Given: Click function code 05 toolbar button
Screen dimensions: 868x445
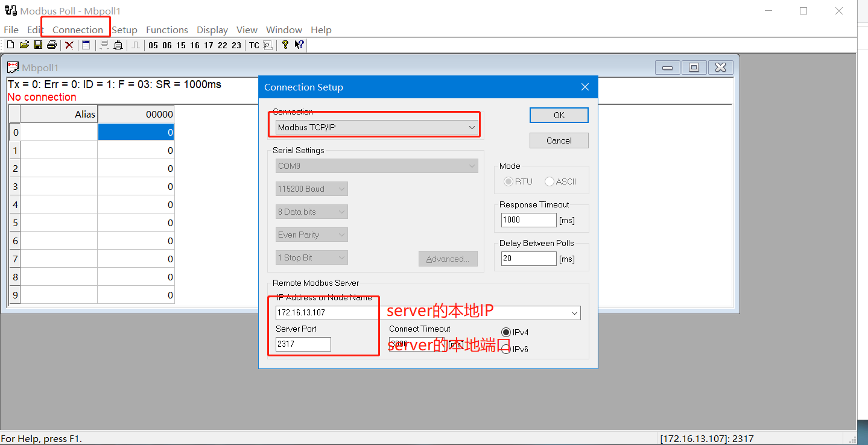Looking at the screenshot, I should (x=153, y=45).
